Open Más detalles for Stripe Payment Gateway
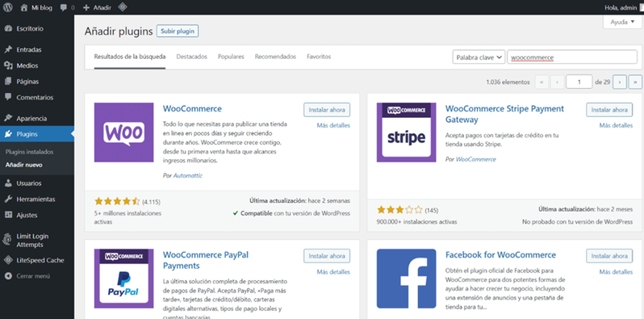Screen dimensions: 644x319 (616, 125)
